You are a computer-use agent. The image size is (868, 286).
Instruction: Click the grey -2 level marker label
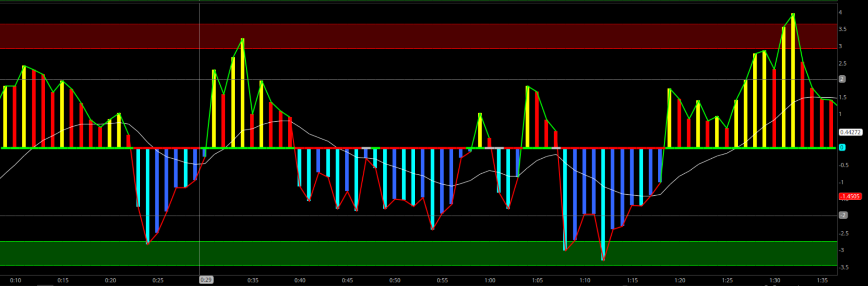point(843,215)
